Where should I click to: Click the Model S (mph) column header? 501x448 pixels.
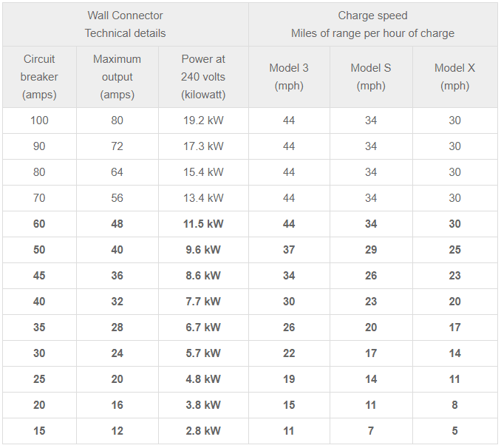[371, 77]
